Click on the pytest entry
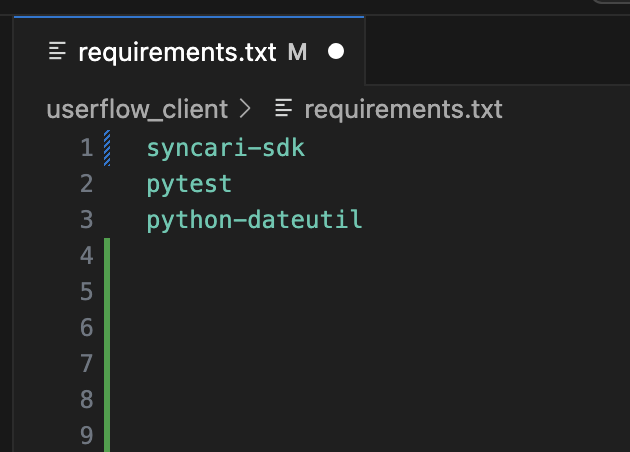 189,184
